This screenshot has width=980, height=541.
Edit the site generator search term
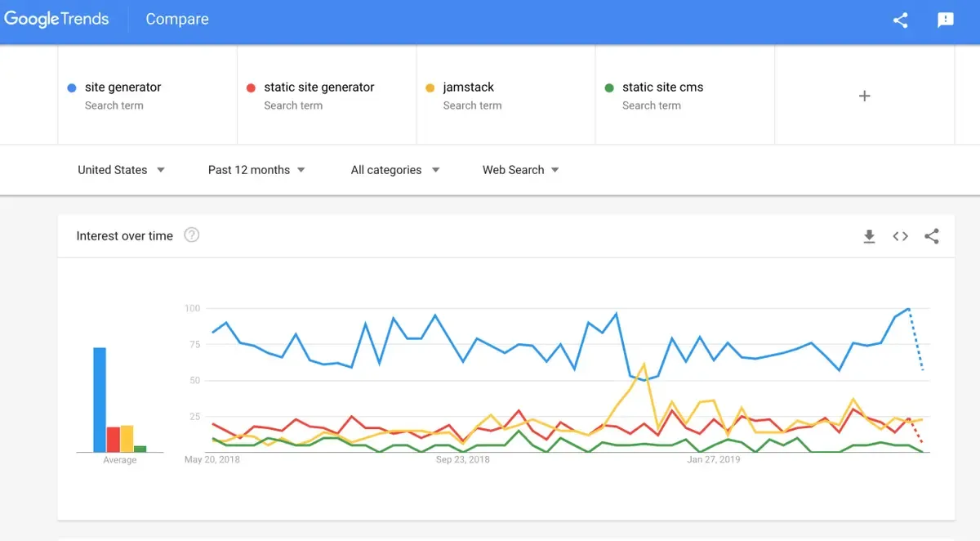tap(147, 96)
